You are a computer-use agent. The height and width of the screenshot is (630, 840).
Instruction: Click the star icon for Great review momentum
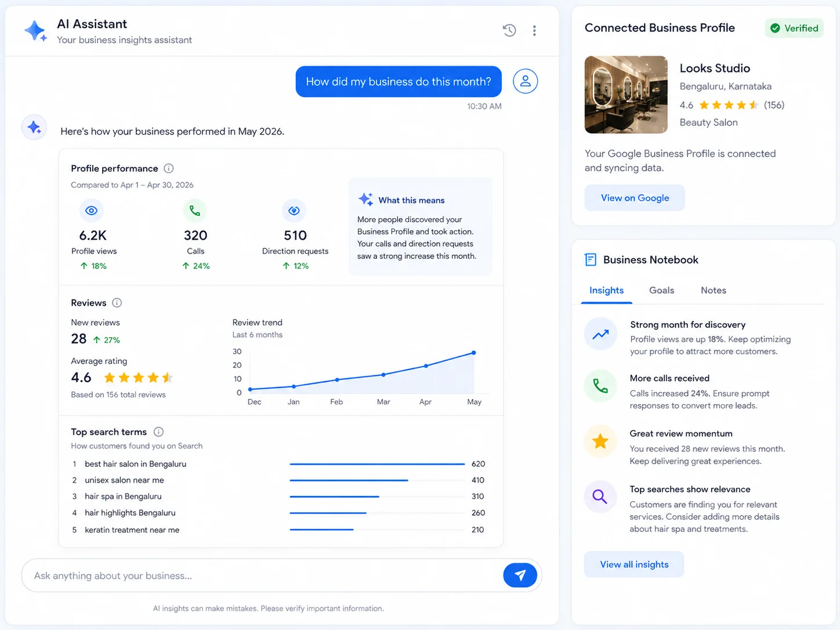(x=600, y=441)
